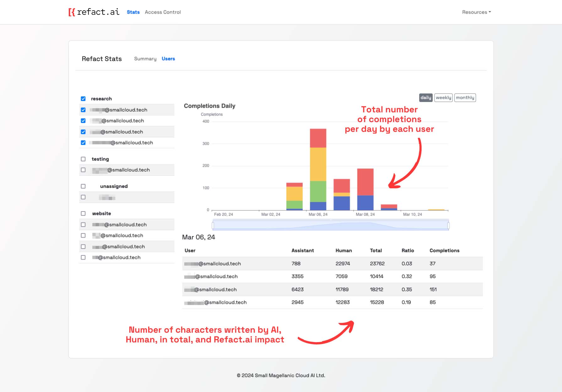Switch to the Summary tab
The image size is (562, 392).
(x=145, y=59)
